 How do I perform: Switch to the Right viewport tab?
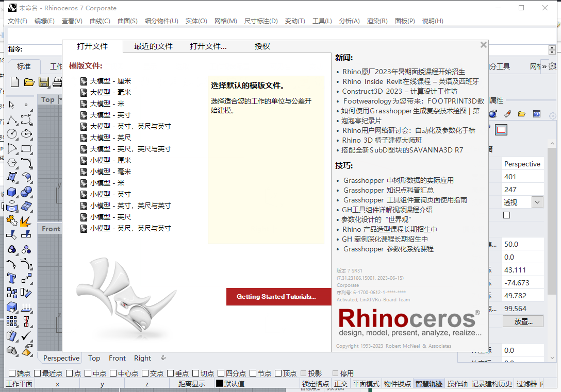(x=142, y=358)
